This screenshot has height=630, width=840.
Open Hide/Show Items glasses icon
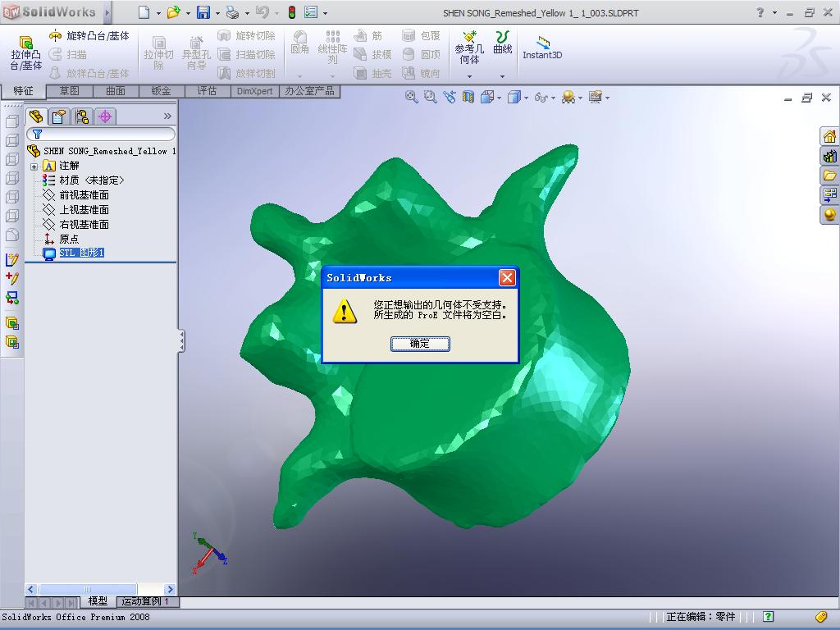click(x=541, y=98)
